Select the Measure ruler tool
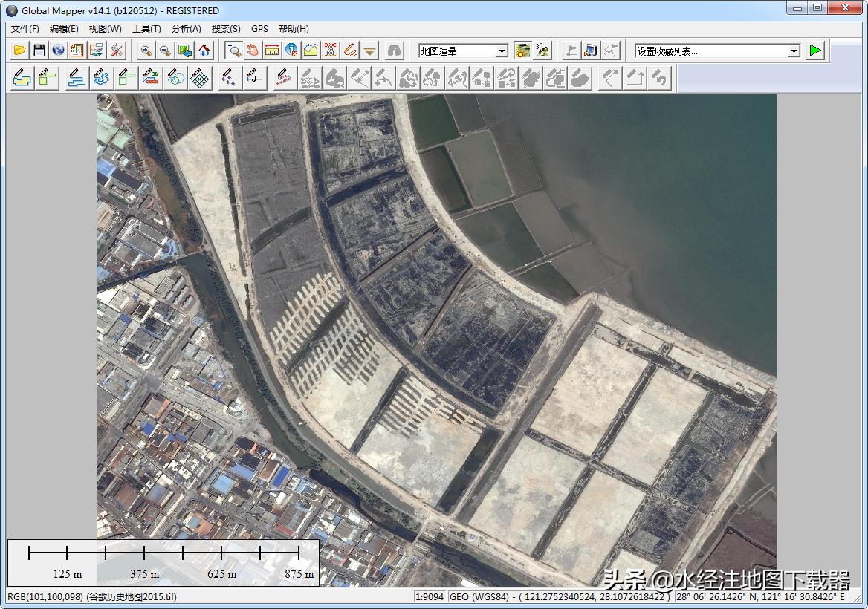 pyautogui.click(x=272, y=51)
